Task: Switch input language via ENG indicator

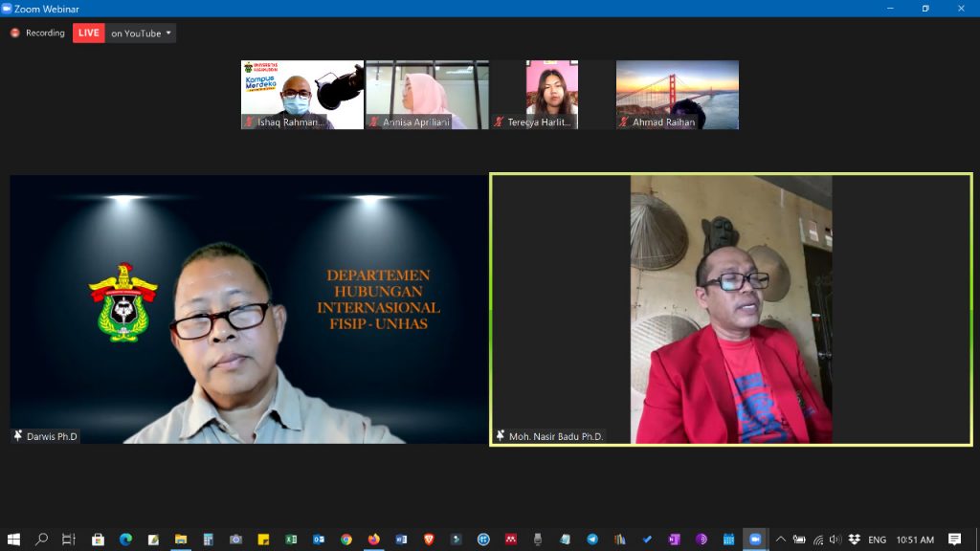Action: (x=877, y=540)
